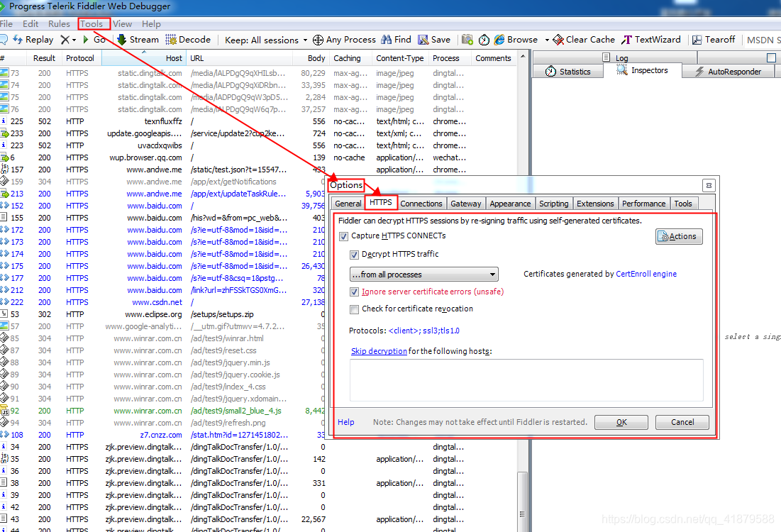Open the Appearance options tab

click(510, 204)
